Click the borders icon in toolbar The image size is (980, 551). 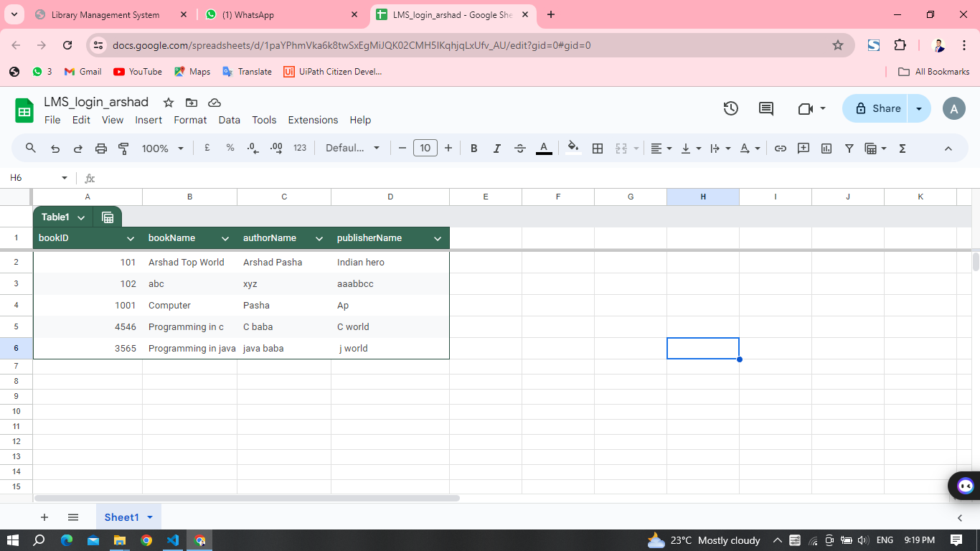point(597,149)
